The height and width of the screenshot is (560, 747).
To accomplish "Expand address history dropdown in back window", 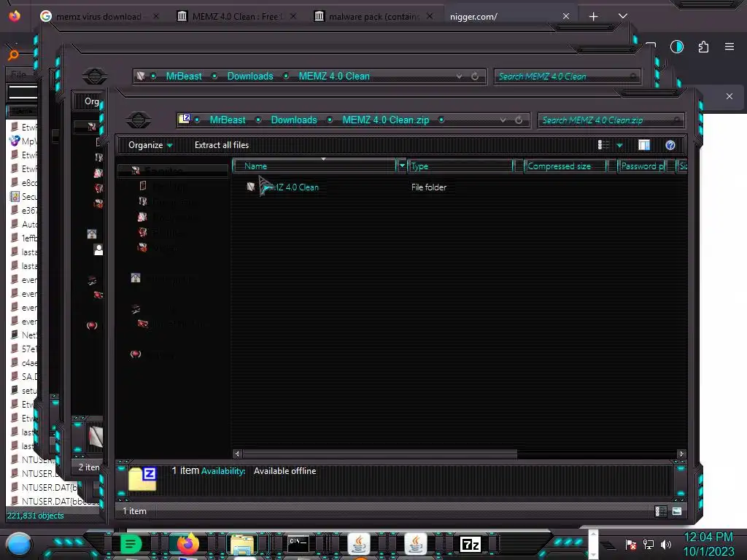I will [x=459, y=76].
